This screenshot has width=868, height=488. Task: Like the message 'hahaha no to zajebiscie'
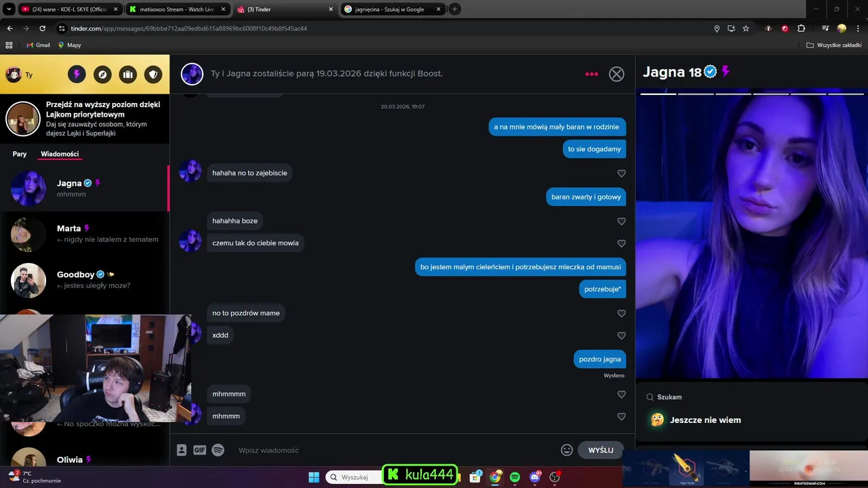coord(621,174)
